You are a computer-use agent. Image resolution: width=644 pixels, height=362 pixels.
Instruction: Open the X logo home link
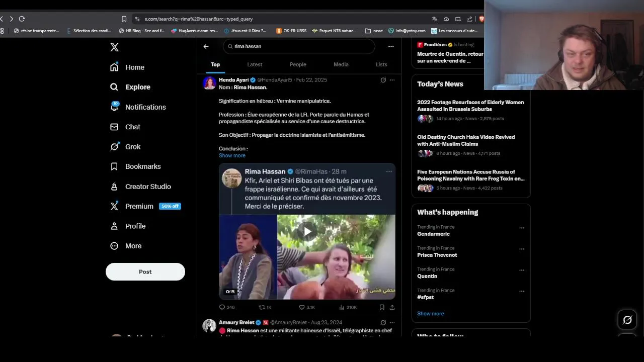click(114, 47)
